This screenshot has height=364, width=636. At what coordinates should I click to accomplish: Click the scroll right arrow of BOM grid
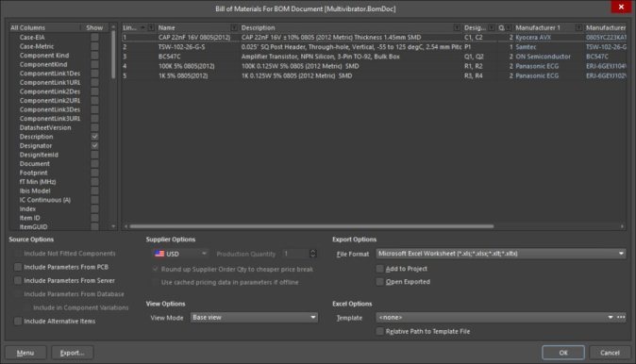point(622,226)
